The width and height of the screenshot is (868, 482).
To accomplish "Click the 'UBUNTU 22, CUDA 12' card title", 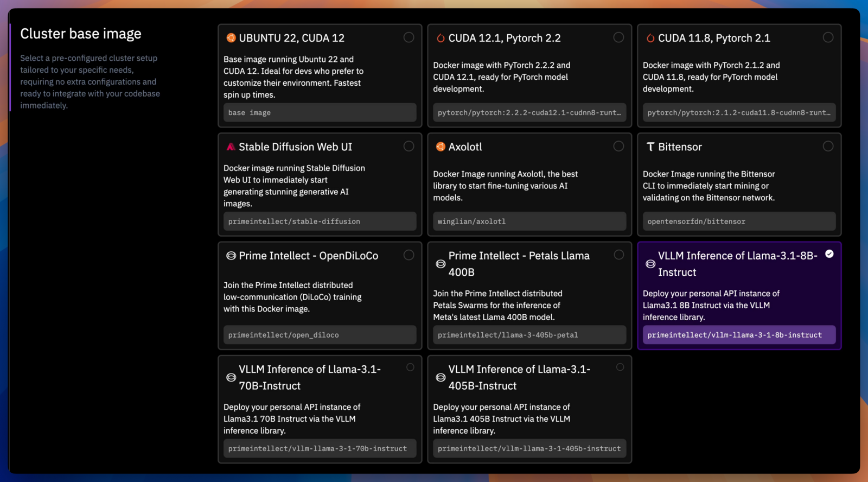I will (x=292, y=38).
